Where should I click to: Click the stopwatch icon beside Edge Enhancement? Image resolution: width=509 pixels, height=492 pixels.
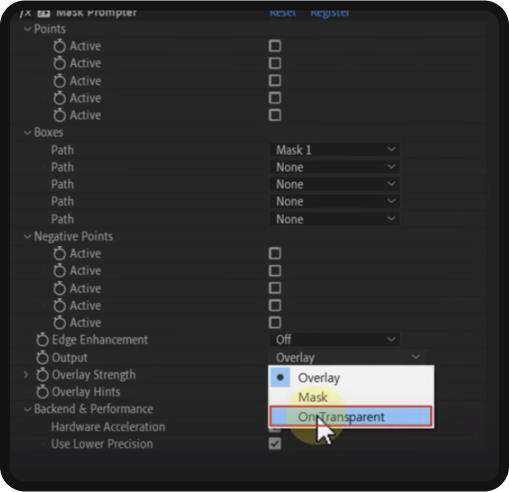[42, 340]
